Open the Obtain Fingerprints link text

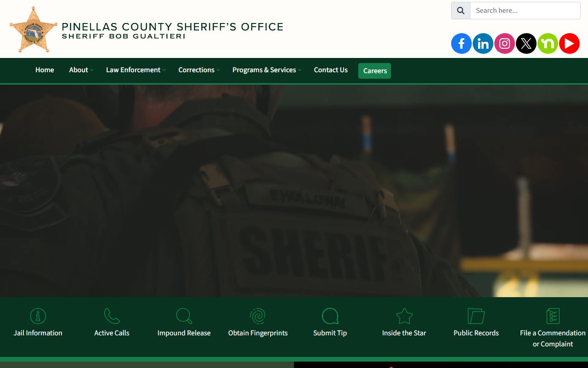click(x=258, y=333)
